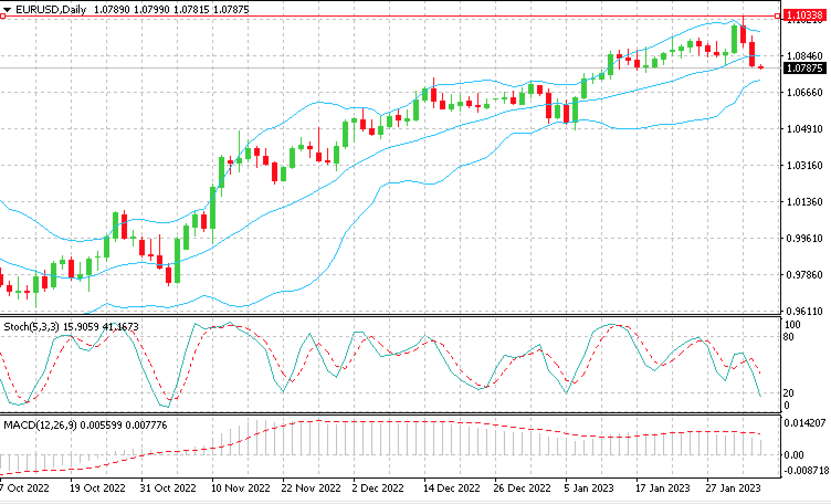This screenshot has width=831, height=504.
Task: Click the EURUSD,Daily chart title
Action: click(x=51, y=9)
